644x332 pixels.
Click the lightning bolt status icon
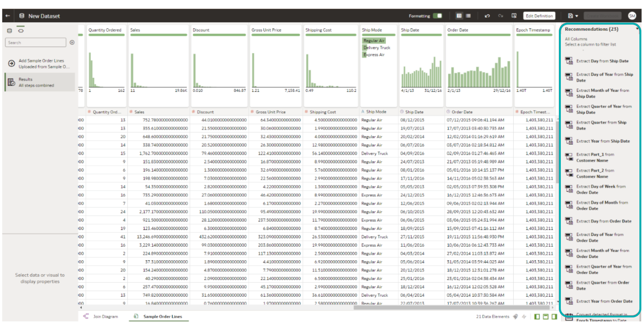[524, 316]
